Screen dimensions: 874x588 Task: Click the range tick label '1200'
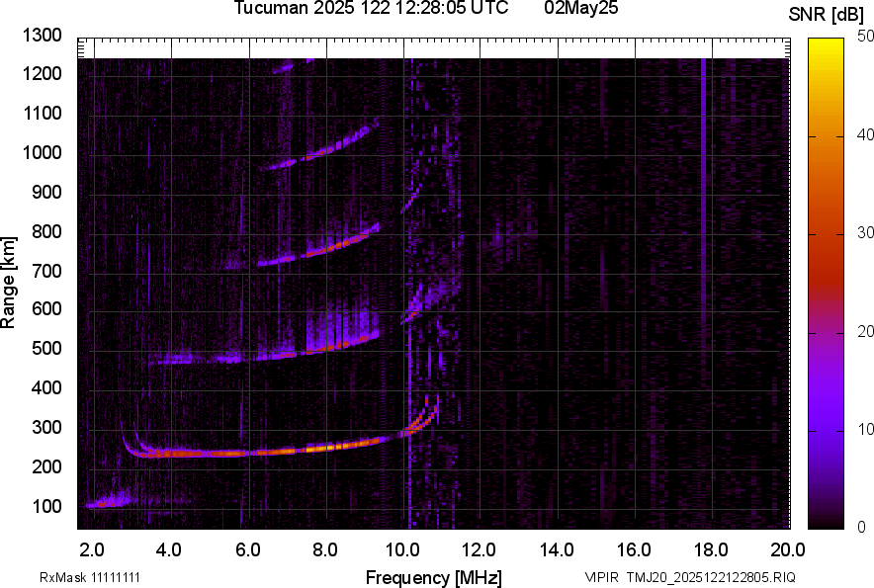tap(42, 73)
